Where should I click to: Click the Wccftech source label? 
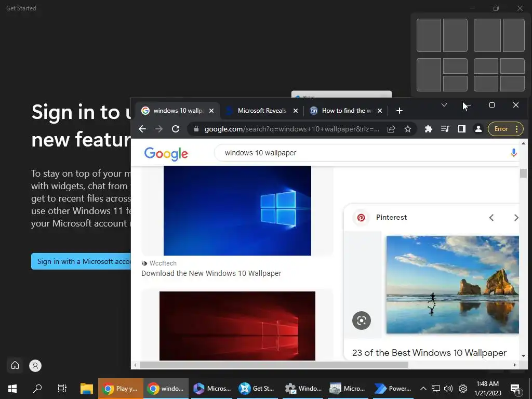[163, 263]
